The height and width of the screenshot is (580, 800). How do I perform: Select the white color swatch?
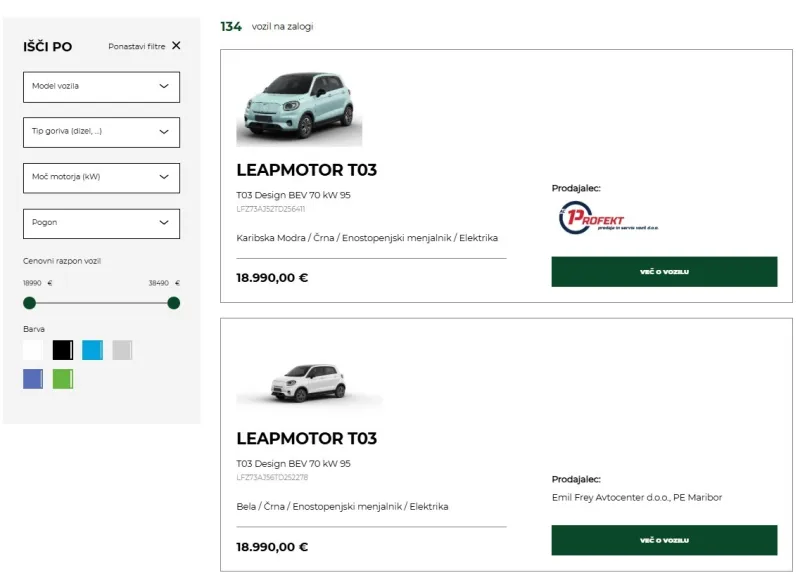33,350
